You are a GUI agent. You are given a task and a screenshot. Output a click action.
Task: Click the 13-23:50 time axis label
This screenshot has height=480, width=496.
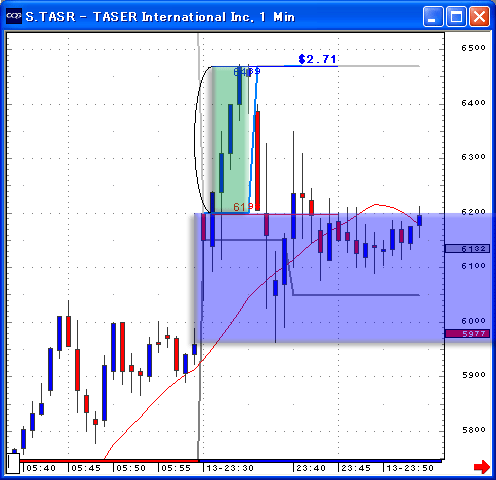click(410, 468)
